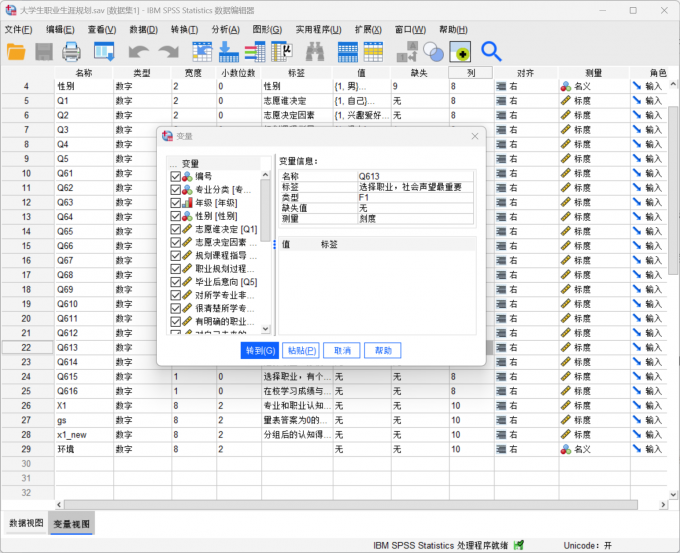Click label cell 在校学习成绩与…

(x=297, y=391)
